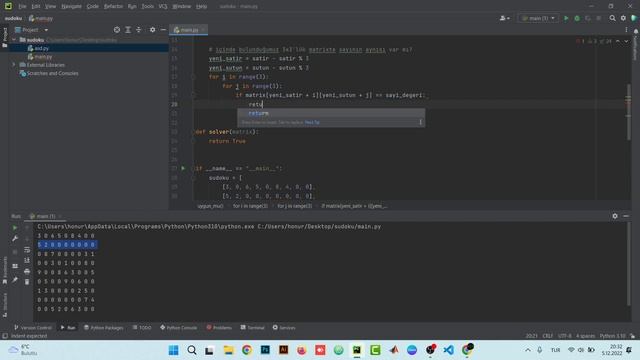Image resolution: width=640 pixels, height=360 pixels.
Task: Open the Windows Start menu
Action: coord(173,350)
